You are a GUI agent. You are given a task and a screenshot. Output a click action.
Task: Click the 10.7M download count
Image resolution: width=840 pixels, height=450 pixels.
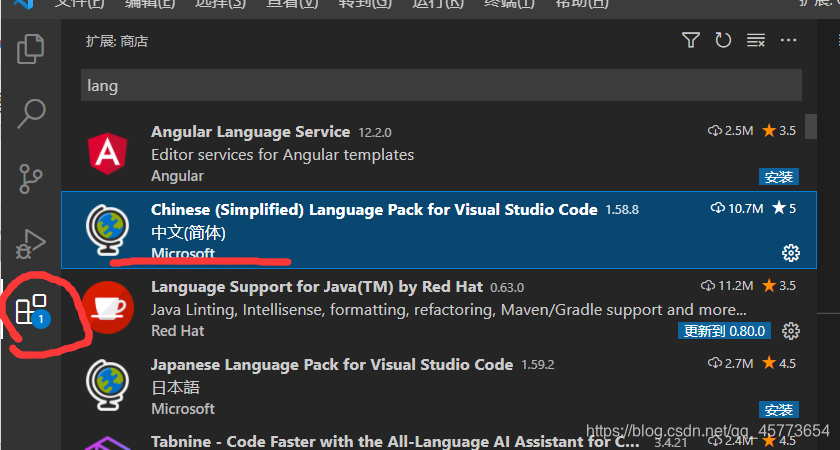click(737, 208)
